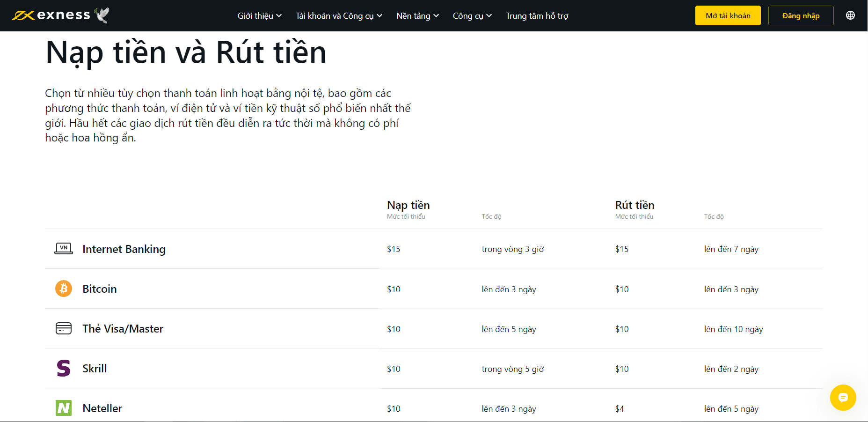Screen dimensions: 868x422
Task: Open the language globe selector
Action: pyautogui.click(x=850, y=15)
